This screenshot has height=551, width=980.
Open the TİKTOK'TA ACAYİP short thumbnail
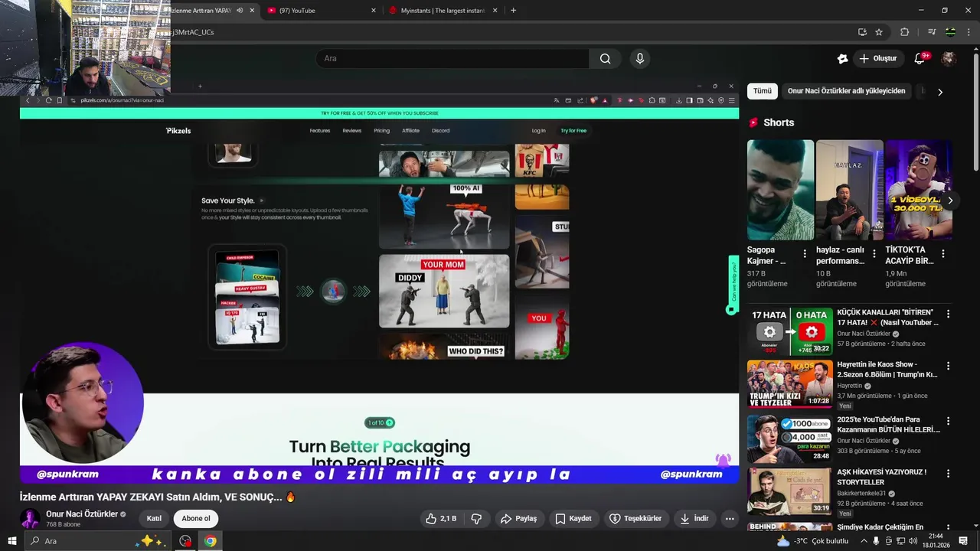(919, 190)
